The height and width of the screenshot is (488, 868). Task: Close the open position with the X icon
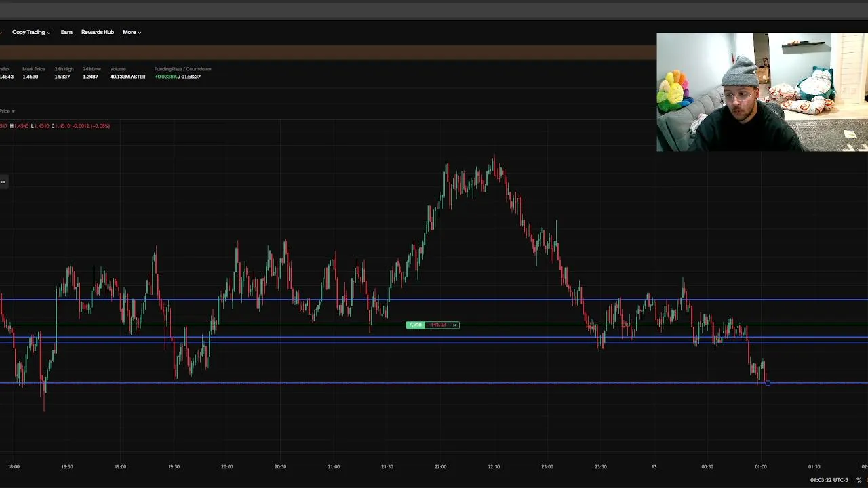tap(454, 325)
